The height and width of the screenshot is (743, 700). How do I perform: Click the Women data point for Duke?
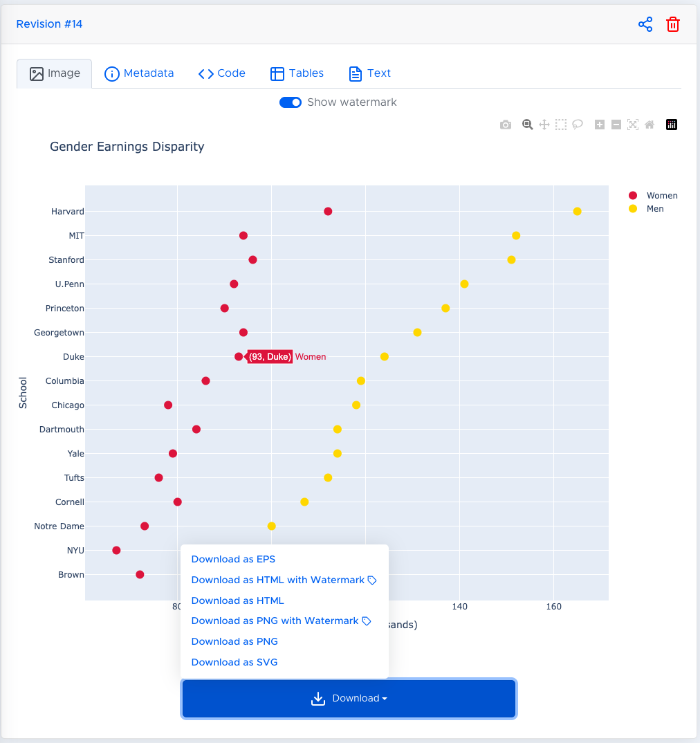[x=239, y=357]
